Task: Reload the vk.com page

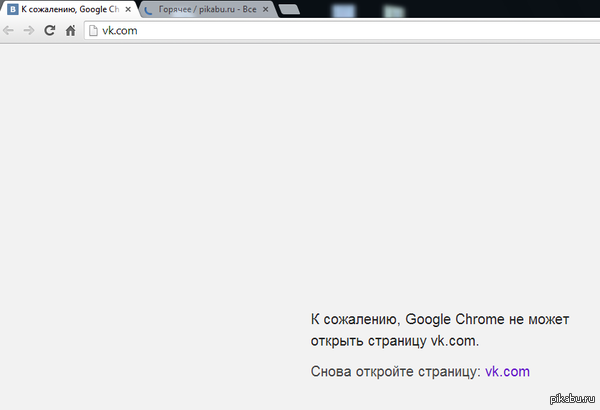Action: (49, 31)
